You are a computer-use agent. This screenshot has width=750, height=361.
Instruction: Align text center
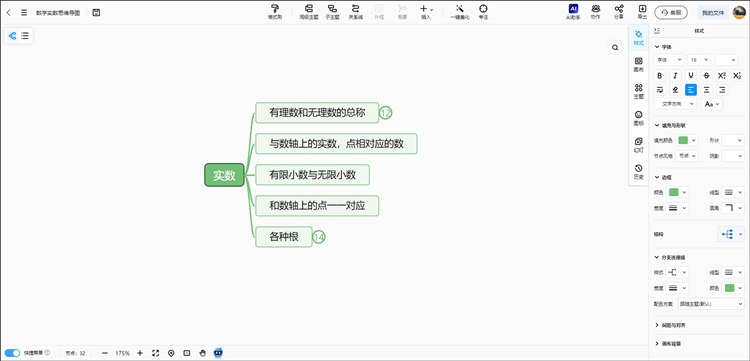tap(706, 89)
